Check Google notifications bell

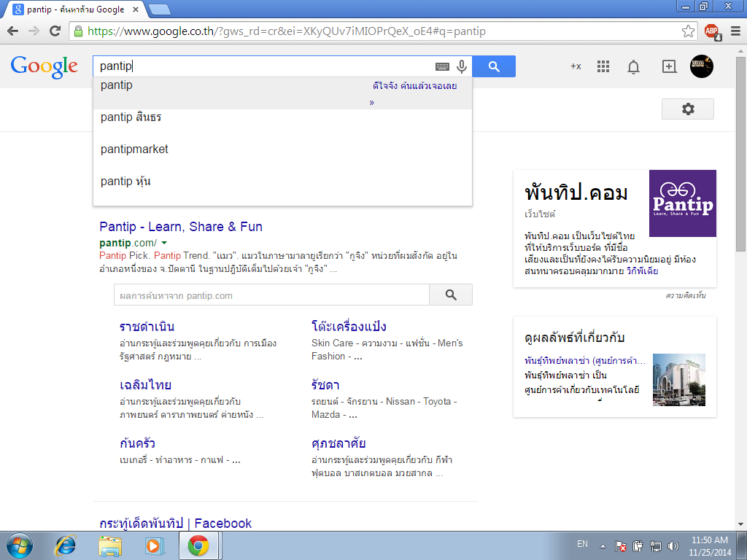coord(633,67)
